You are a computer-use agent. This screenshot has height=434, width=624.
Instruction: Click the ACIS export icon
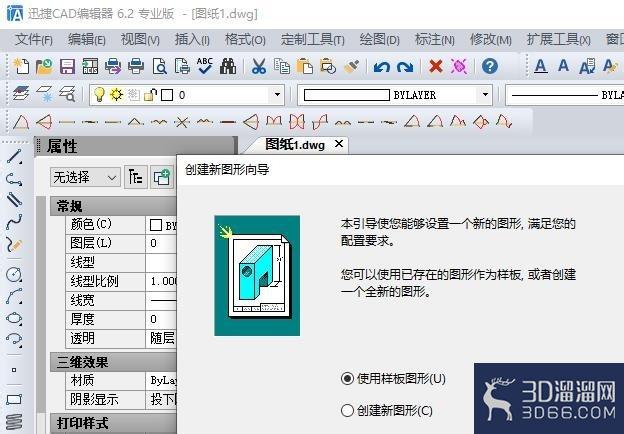[90, 66]
